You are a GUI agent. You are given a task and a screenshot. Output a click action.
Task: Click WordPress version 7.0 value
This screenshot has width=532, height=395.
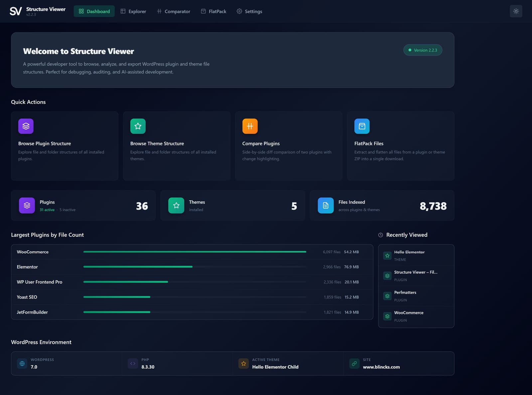click(34, 367)
